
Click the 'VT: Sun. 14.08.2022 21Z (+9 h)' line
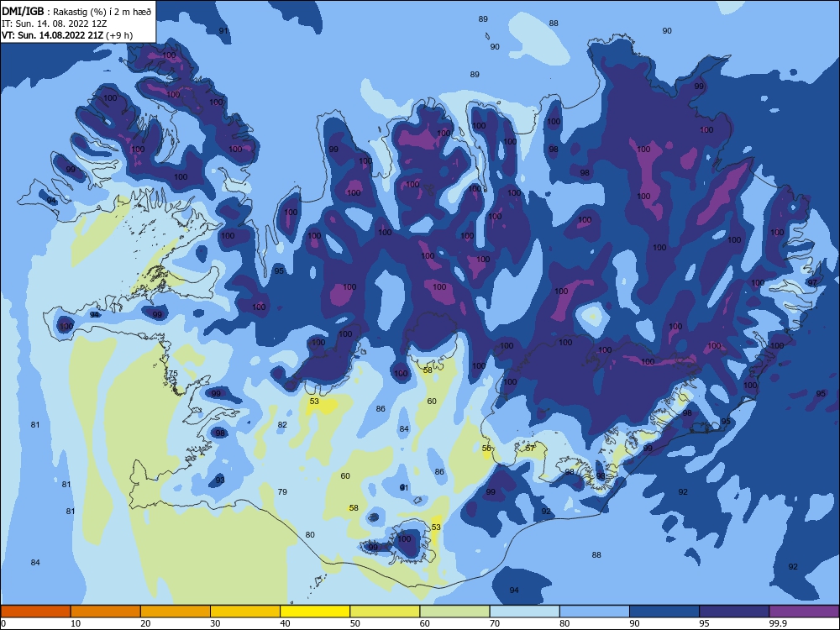click(x=67, y=35)
